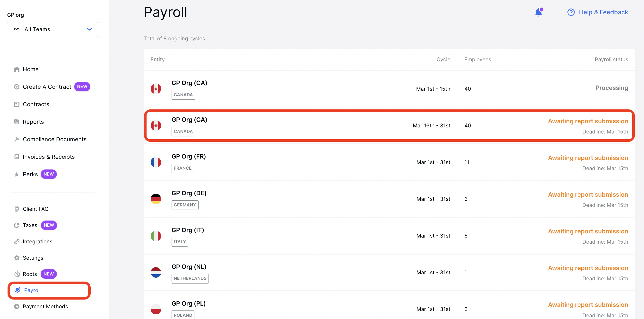Select the Payment Methods icon
Screen dimensions: 644x319
pos(17,306)
